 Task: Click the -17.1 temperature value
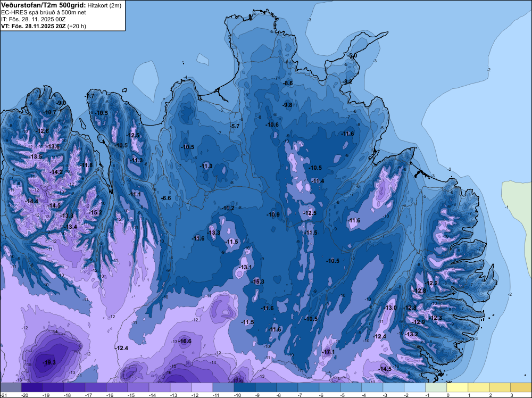[328, 352]
